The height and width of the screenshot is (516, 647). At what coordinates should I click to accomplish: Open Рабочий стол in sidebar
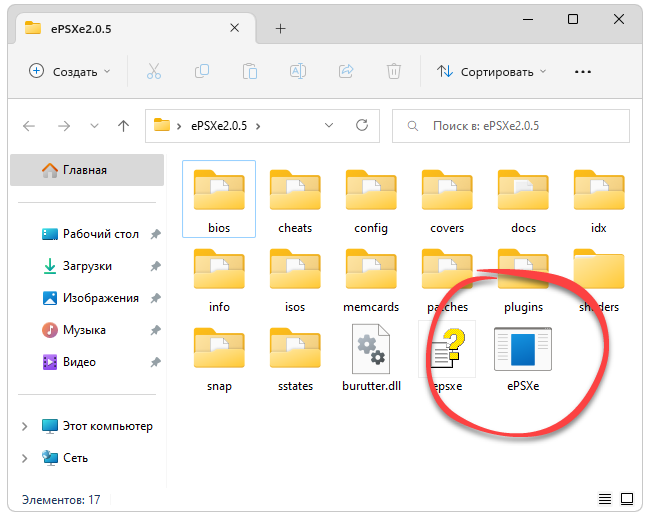[91, 234]
